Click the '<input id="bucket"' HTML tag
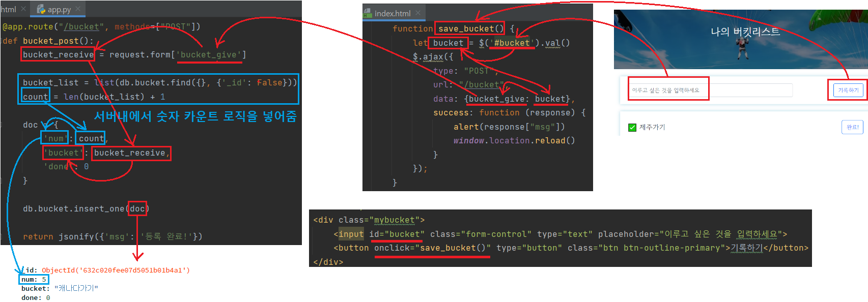868x302 pixels. click(560, 234)
